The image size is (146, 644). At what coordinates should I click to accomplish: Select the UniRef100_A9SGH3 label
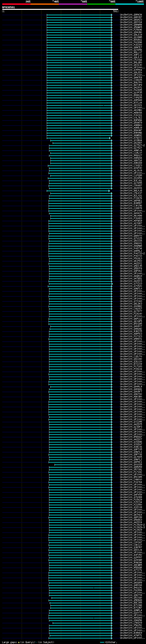coord(131,618)
